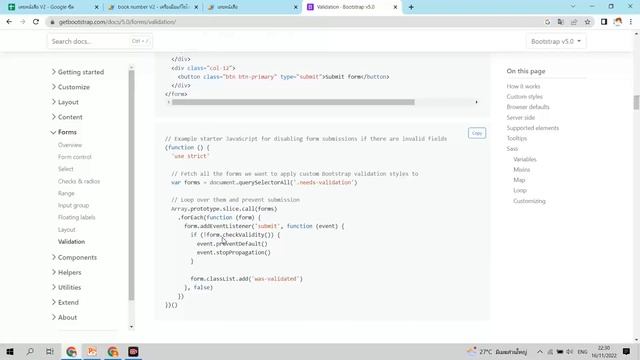The image size is (640, 360).
Task: Expand the Content section
Action: [67, 117]
